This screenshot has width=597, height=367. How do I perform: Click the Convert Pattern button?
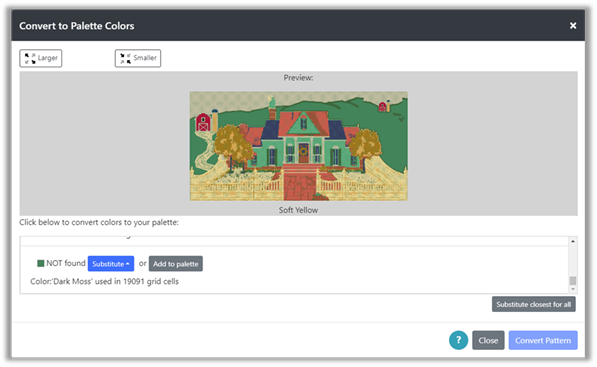543,340
